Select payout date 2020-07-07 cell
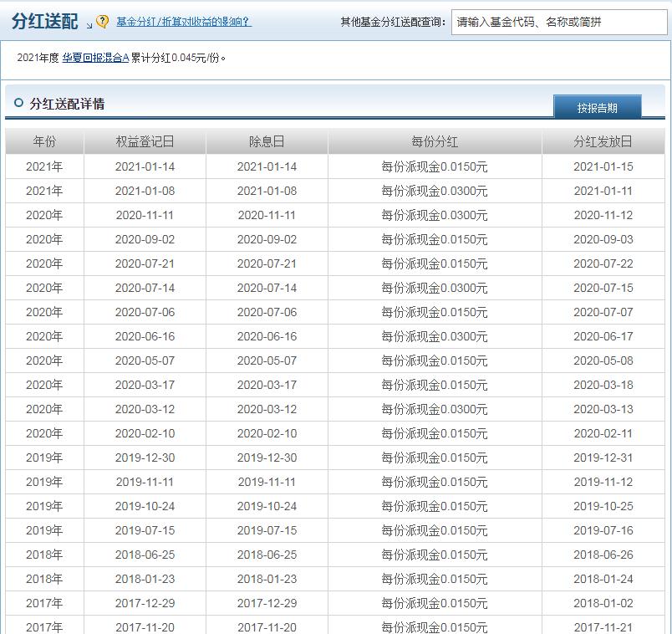 pos(603,312)
